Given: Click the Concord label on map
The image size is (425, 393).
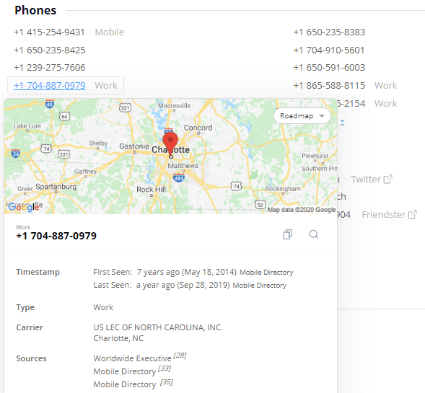Looking at the screenshot, I should [x=198, y=128].
